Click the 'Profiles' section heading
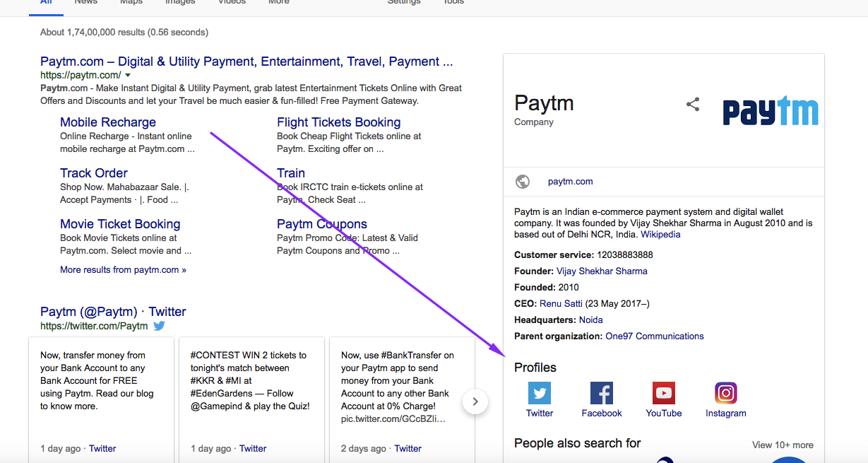This screenshot has width=868, height=463. point(535,368)
